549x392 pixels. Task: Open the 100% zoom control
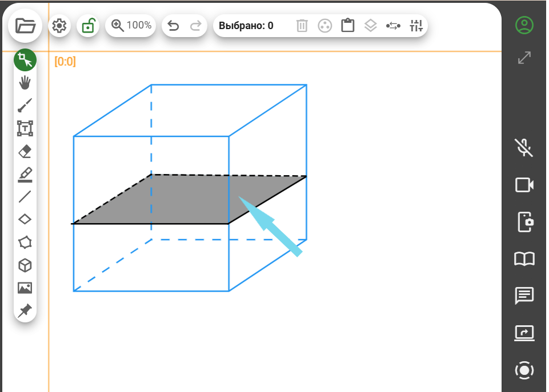(131, 26)
